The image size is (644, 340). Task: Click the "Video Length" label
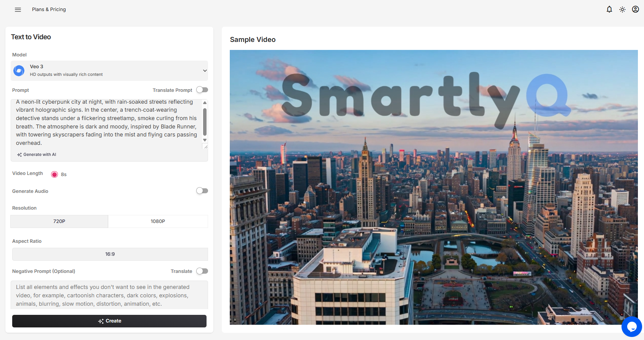point(27,173)
